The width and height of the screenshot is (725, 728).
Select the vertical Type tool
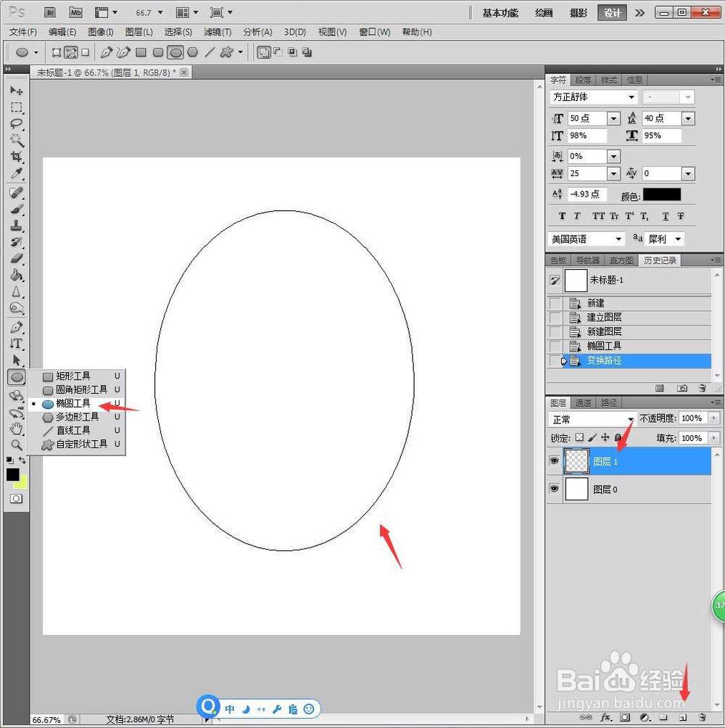pyautogui.click(x=16, y=344)
